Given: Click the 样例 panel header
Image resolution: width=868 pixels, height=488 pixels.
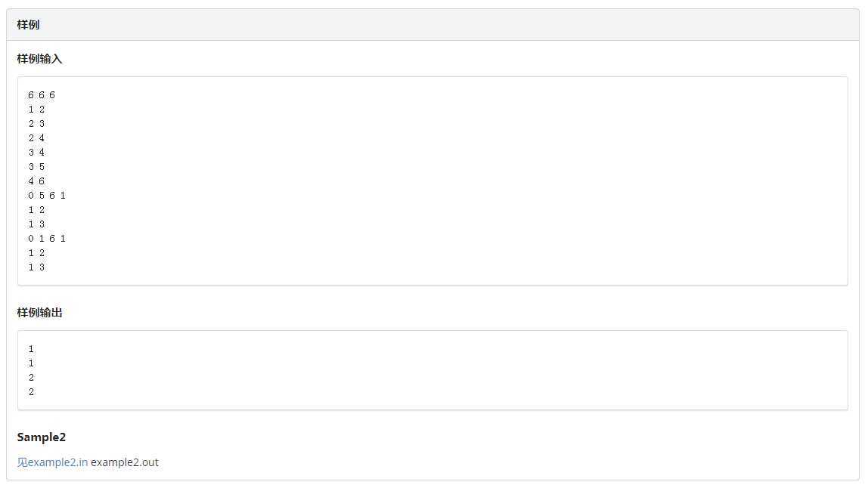Looking at the screenshot, I should (x=432, y=25).
